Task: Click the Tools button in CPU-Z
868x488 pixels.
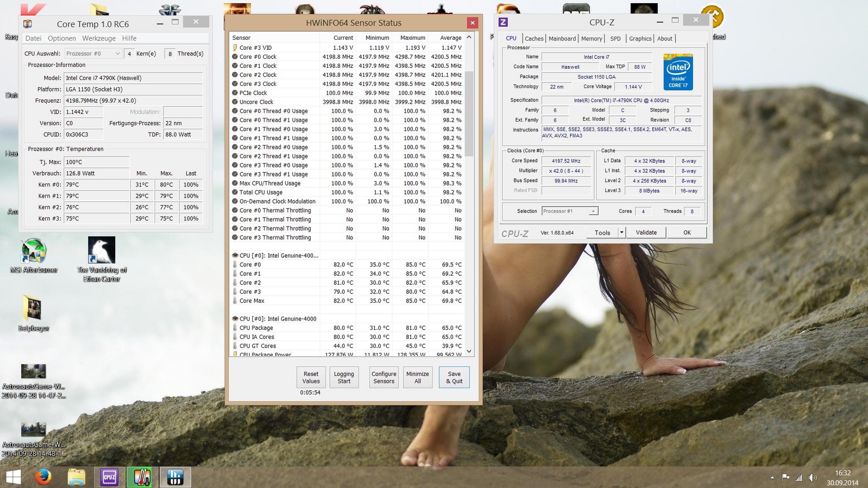Action: coord(602,232)
